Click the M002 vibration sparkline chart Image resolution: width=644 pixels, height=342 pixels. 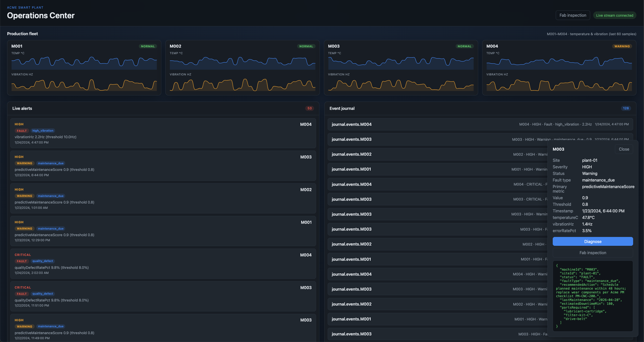click(242, 85)
